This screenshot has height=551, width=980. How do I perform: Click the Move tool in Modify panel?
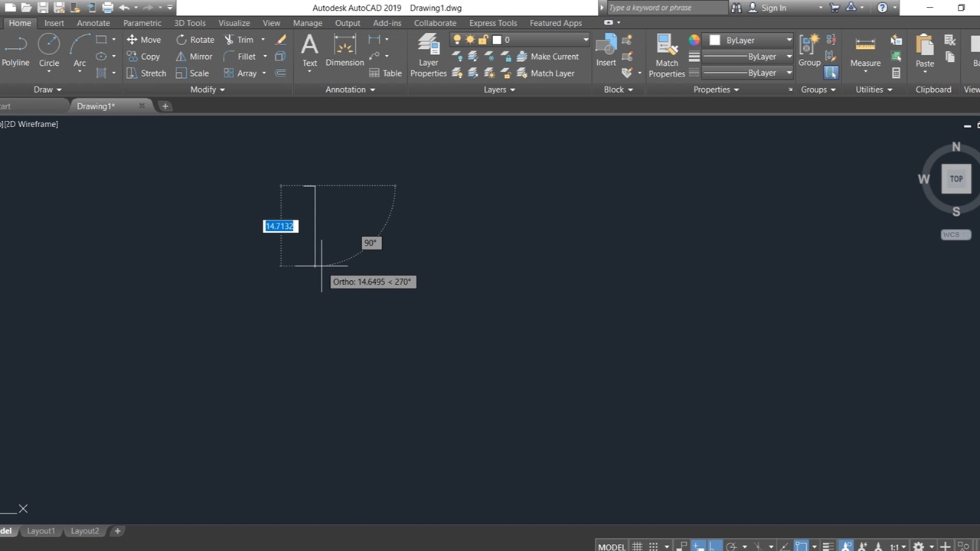tap(143, 40)
